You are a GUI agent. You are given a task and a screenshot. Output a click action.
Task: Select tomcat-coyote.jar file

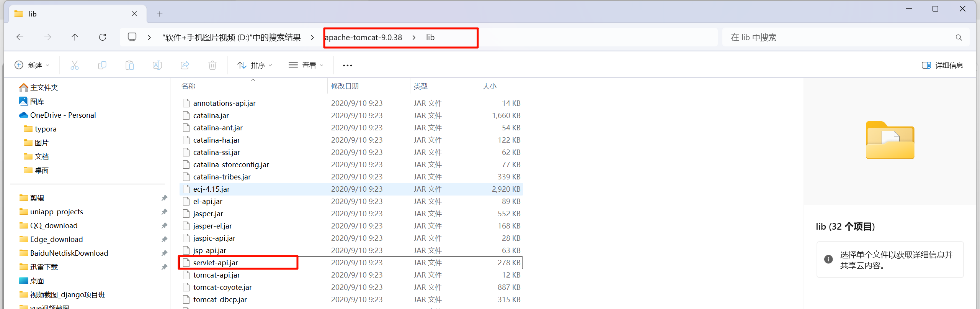pyautogui.click(x=351, y=287)
